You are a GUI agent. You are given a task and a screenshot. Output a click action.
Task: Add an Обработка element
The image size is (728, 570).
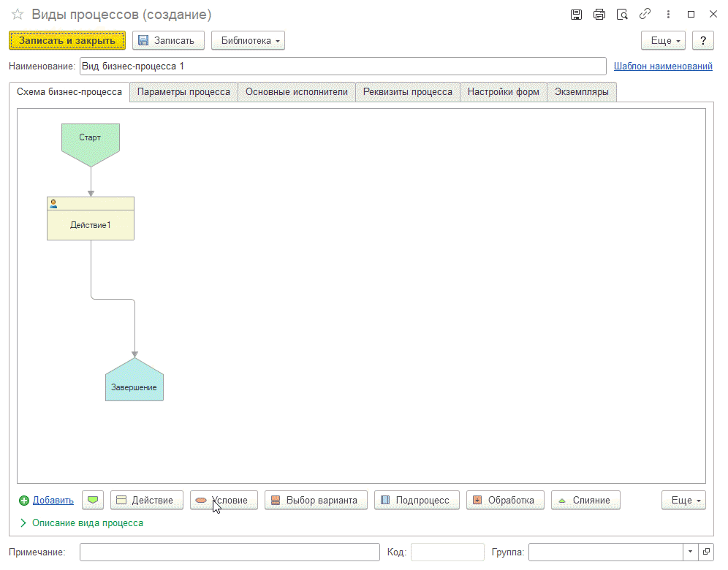click(x=505, y=501)
